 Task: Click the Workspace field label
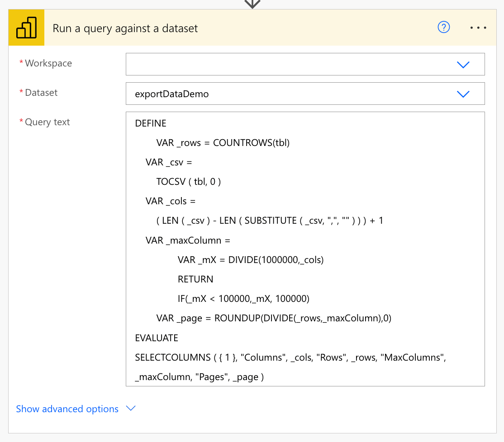point(48,63)
